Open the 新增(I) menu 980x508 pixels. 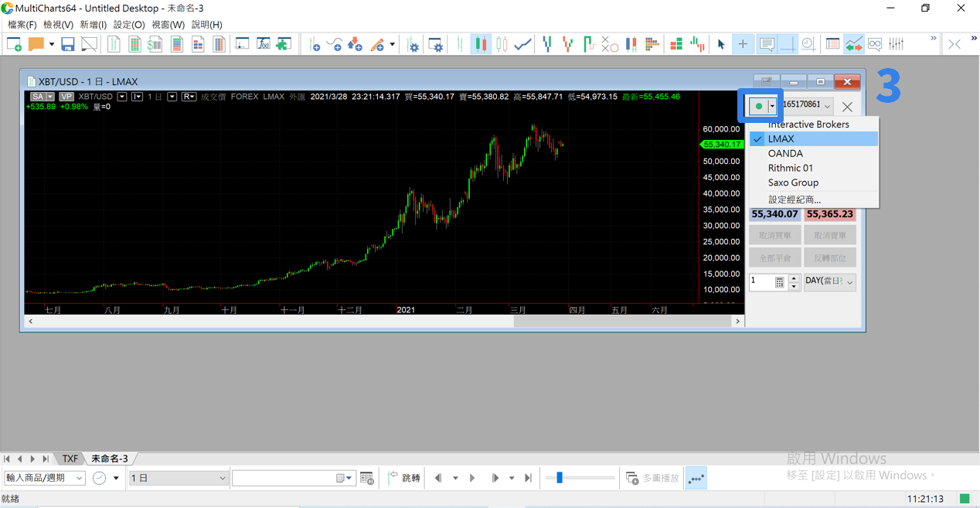point(94,25)
